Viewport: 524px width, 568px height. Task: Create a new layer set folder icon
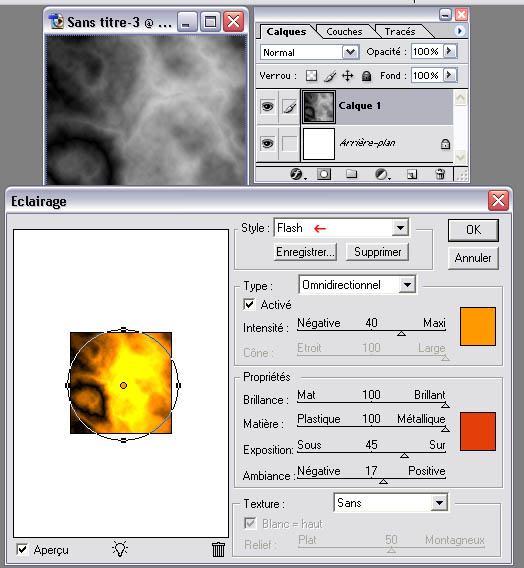351,174
